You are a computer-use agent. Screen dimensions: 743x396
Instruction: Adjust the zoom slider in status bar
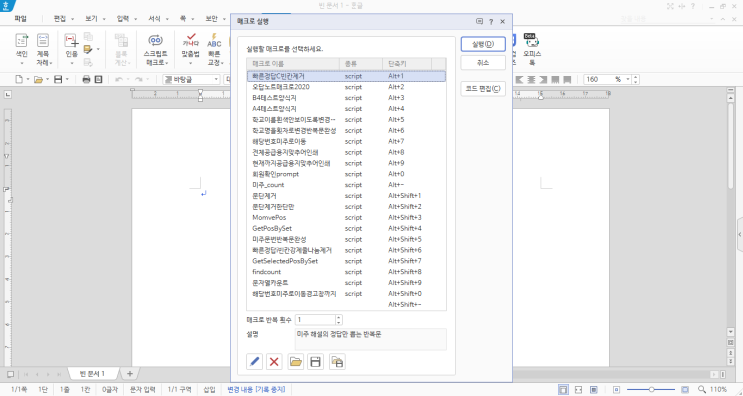click(652, 389)
